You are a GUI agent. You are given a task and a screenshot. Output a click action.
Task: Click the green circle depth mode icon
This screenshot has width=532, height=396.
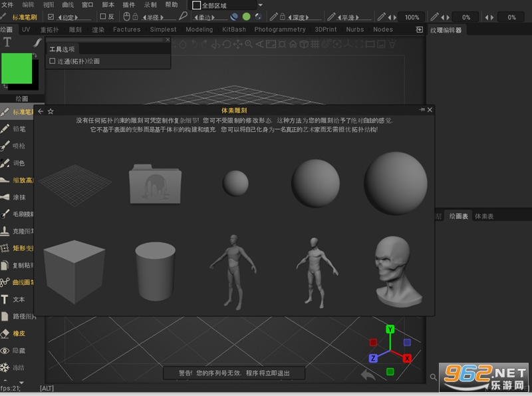(247, 16)
